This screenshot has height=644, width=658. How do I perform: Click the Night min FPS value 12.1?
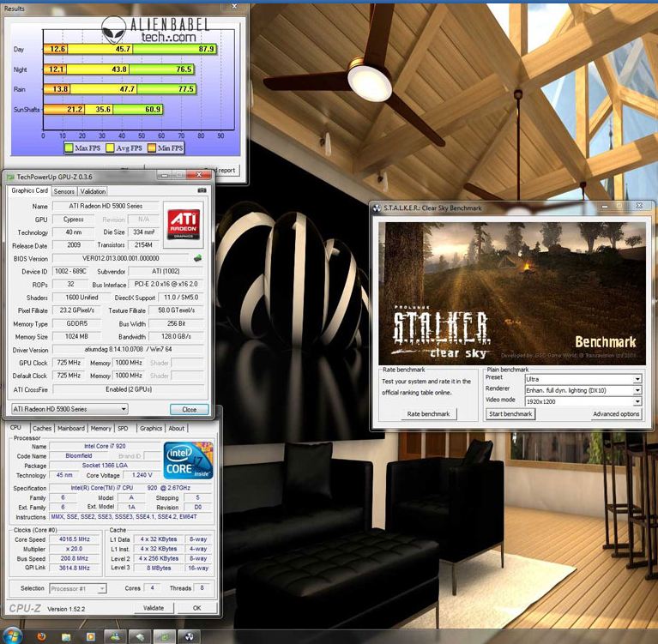pyautogui.click(x=57, y=69)
